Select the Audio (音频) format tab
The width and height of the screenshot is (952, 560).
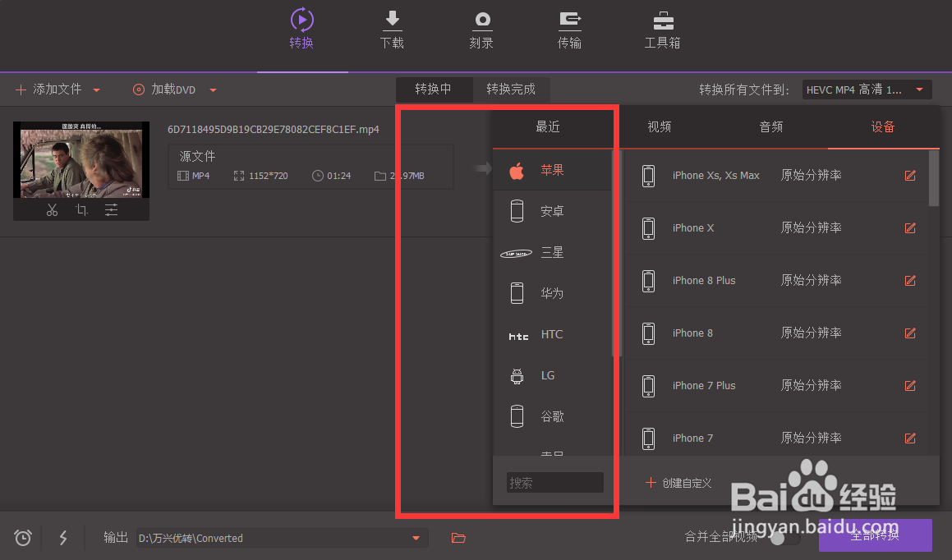click(771, 126)
